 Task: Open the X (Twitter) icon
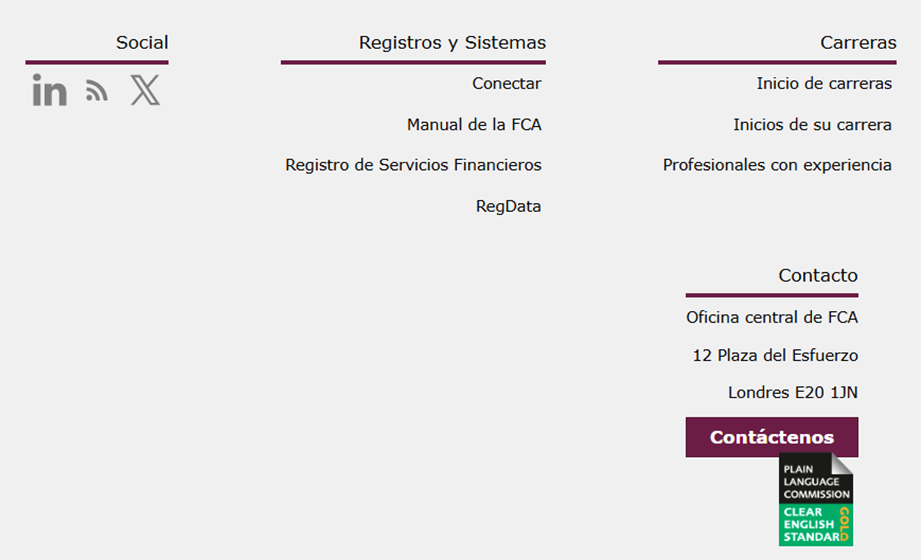point(145,91)
